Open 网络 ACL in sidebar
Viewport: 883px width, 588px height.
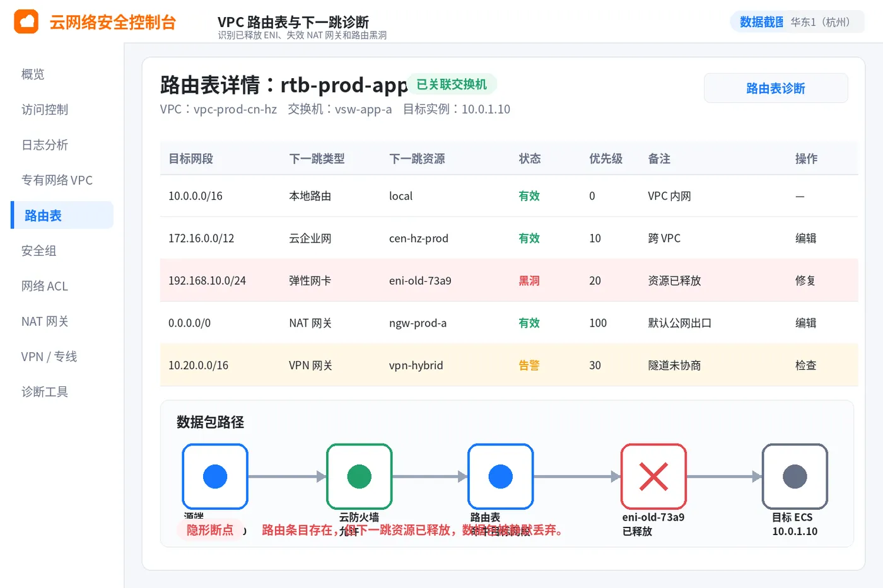(45, 286)
